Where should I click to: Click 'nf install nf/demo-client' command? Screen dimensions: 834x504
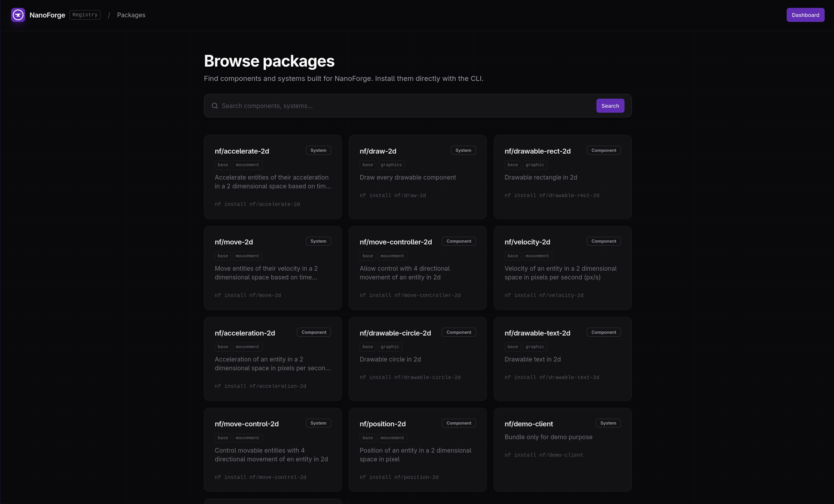click(544, 455)
